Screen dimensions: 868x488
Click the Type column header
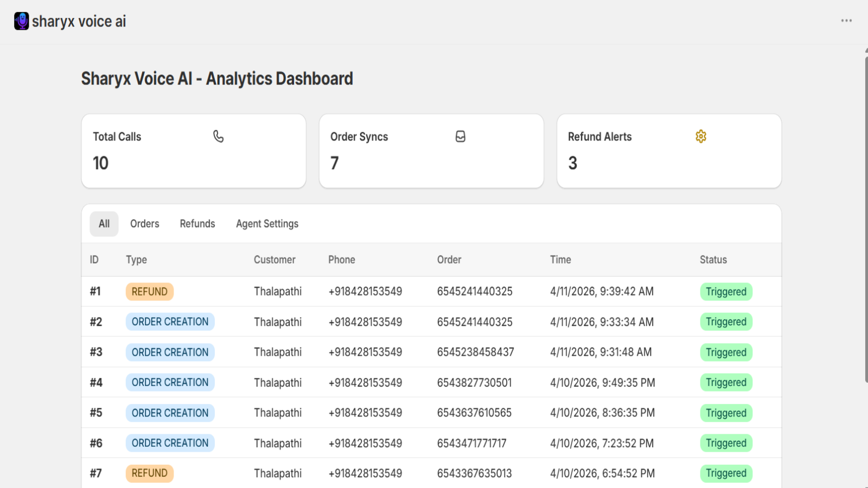click(137, 260)
